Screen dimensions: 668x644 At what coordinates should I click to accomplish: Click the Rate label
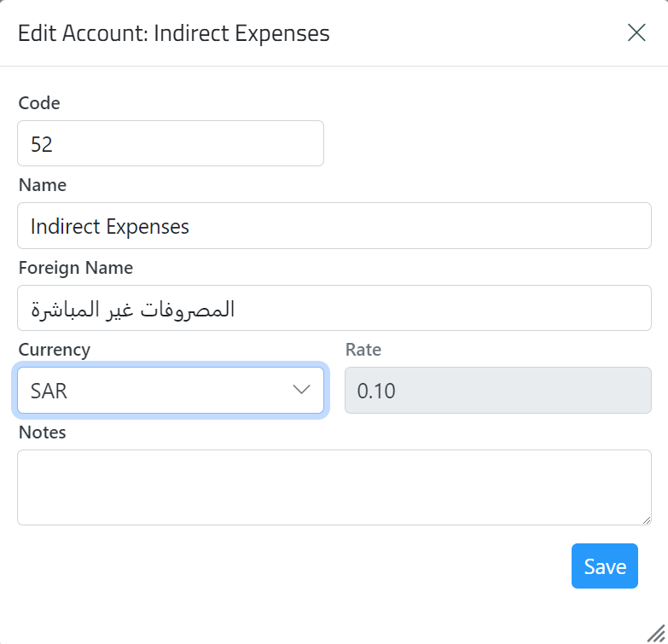click(x=363, y=350)
